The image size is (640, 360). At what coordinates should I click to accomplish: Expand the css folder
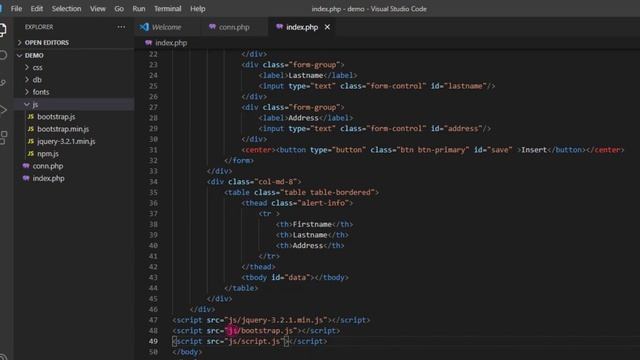coord(74,67)
